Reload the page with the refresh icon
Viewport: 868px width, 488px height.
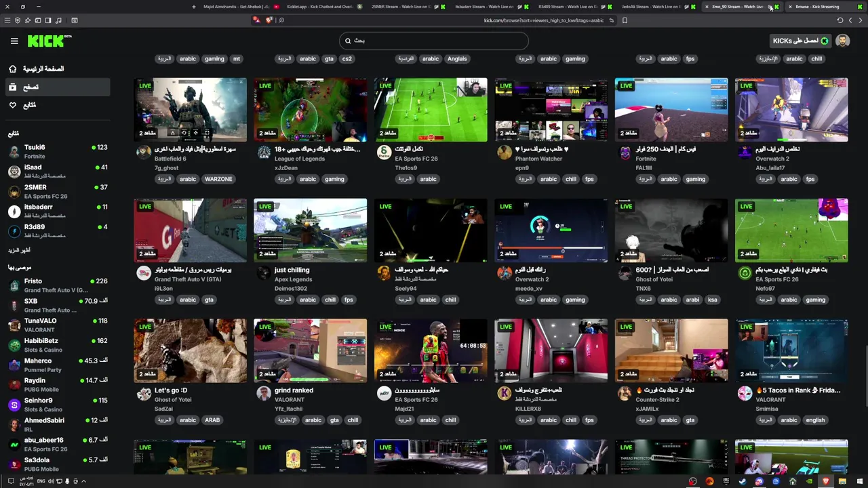tap(840, 20)
